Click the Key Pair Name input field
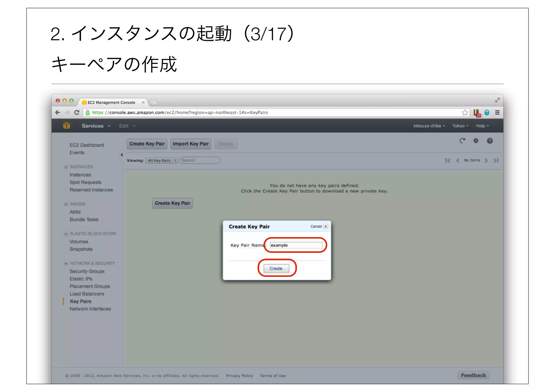 (x=296, y=245)
